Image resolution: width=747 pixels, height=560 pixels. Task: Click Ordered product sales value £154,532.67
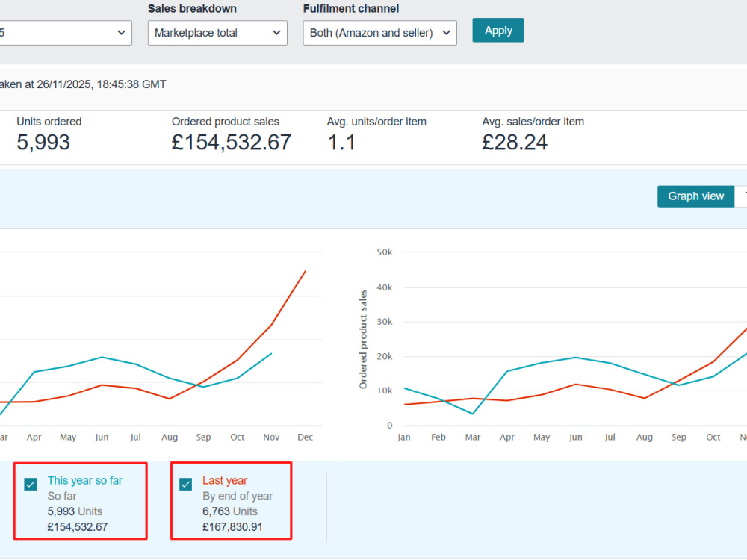click(x=231, y=143)
